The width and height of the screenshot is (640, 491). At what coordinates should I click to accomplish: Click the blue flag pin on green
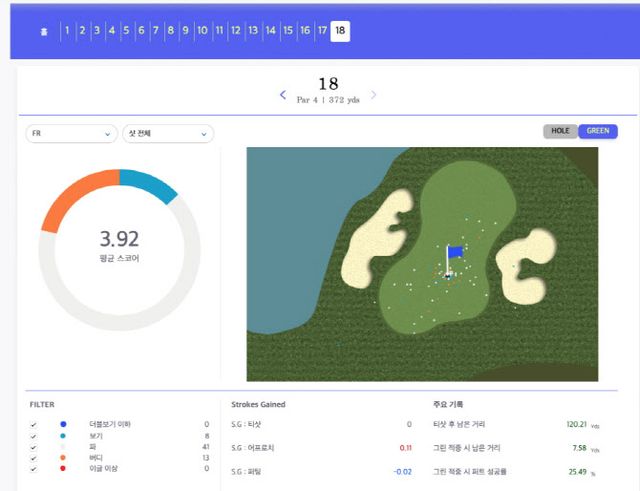pos(455,253)
